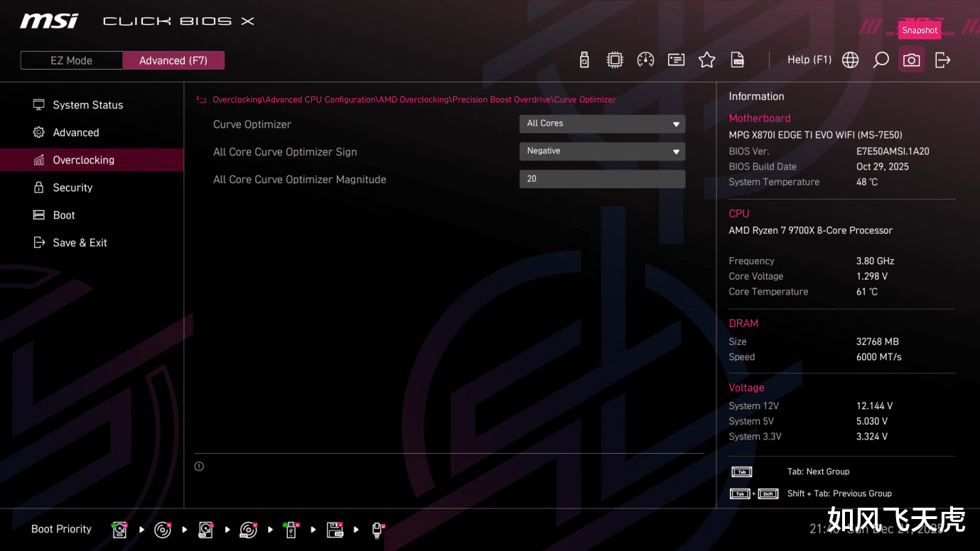
Task: Click the Overclocking breadcrumb path text
Action: tap(414, 100)
